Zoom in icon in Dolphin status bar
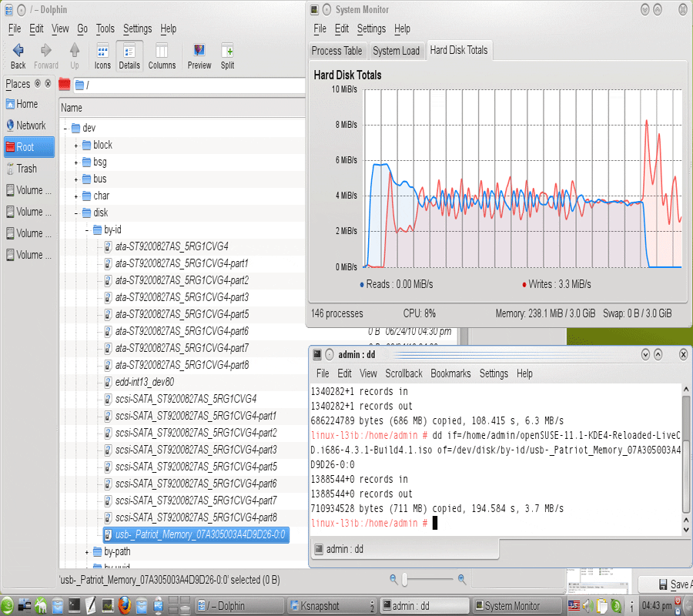The height and width of the screenshot is (616, 693). [x=462, y=579]
